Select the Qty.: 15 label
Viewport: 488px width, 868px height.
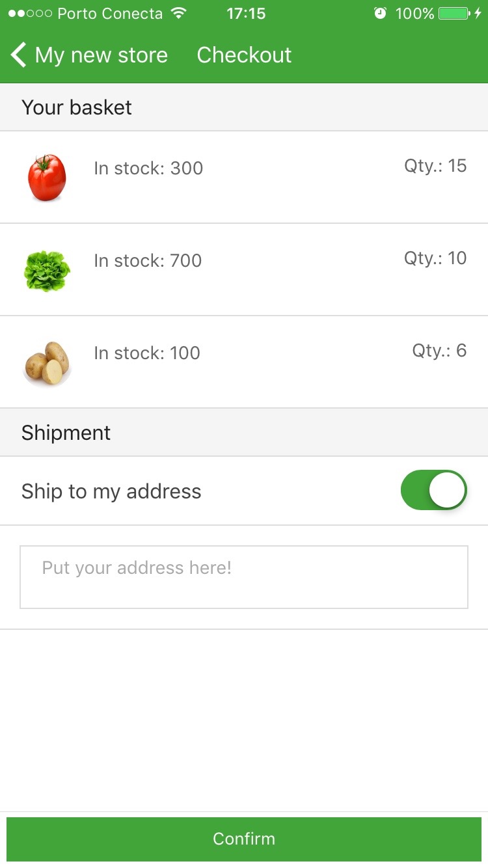pos(435,166)
